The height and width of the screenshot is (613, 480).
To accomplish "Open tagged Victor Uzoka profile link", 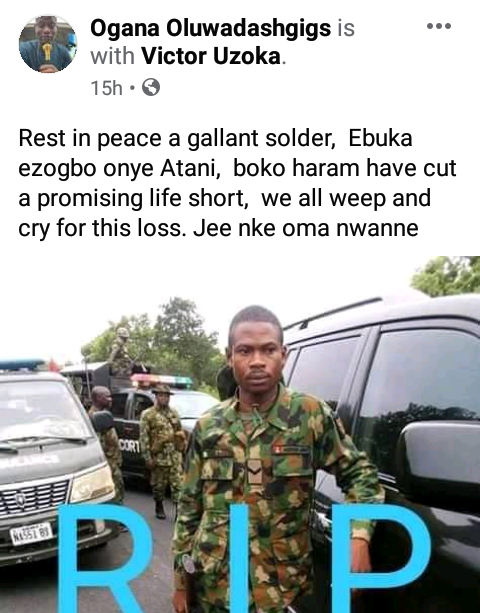I will (211, 56).
